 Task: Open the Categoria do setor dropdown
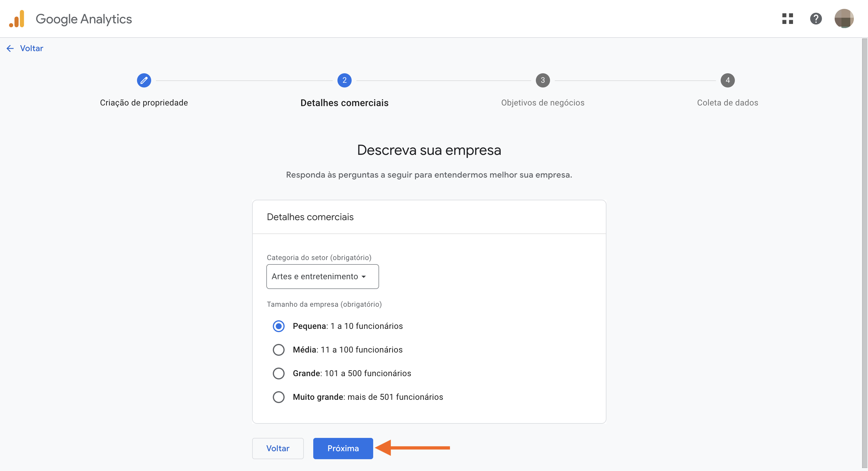(322, 277)
